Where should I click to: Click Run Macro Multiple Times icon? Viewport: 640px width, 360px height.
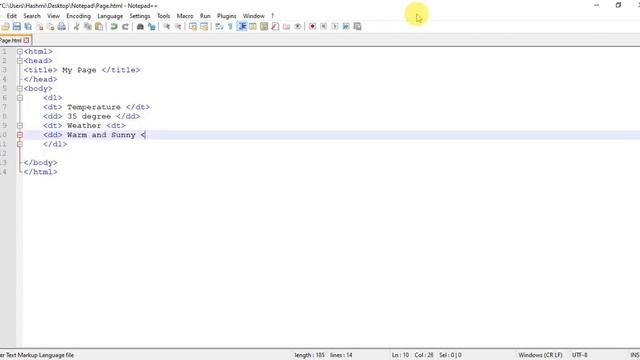point(346,27)
